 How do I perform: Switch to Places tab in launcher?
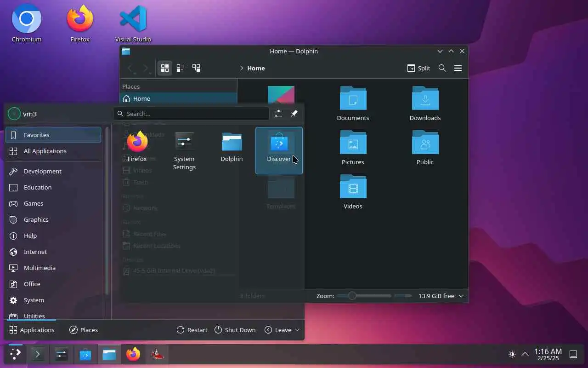[x=84, y=330]
